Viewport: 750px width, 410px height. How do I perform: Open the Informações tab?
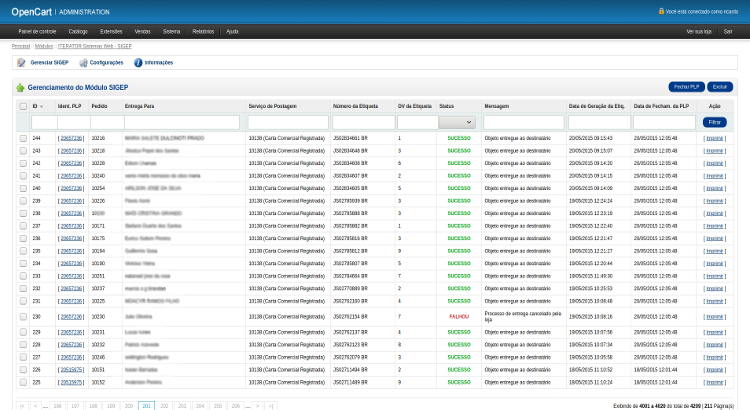tap(159, 63)
